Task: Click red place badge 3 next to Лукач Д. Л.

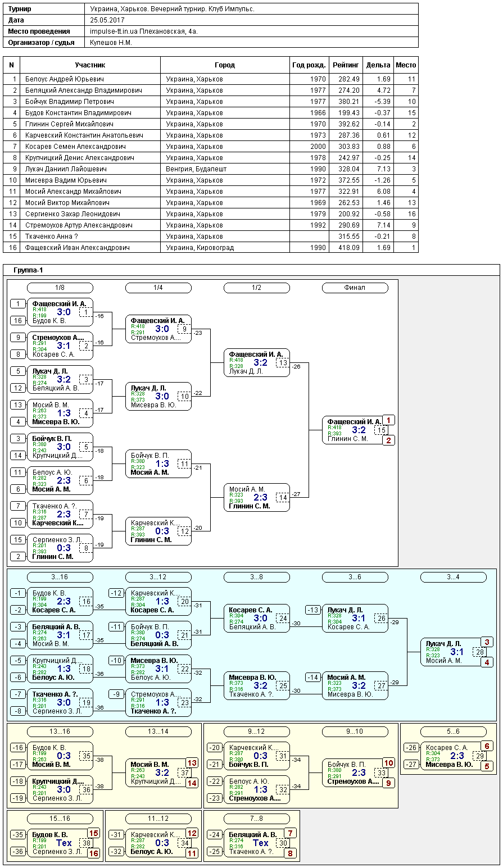Action: click(x=487, y=642)
